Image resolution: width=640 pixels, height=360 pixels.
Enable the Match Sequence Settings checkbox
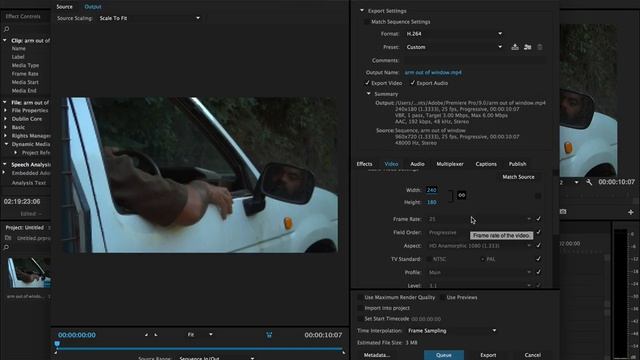click(x=367, y=22)
